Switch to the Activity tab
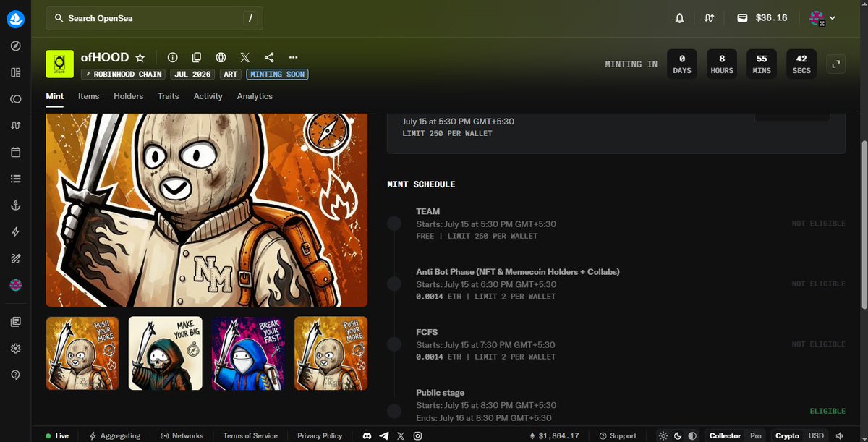This screenshot has height=442, width=868. (x=208, y=96)
